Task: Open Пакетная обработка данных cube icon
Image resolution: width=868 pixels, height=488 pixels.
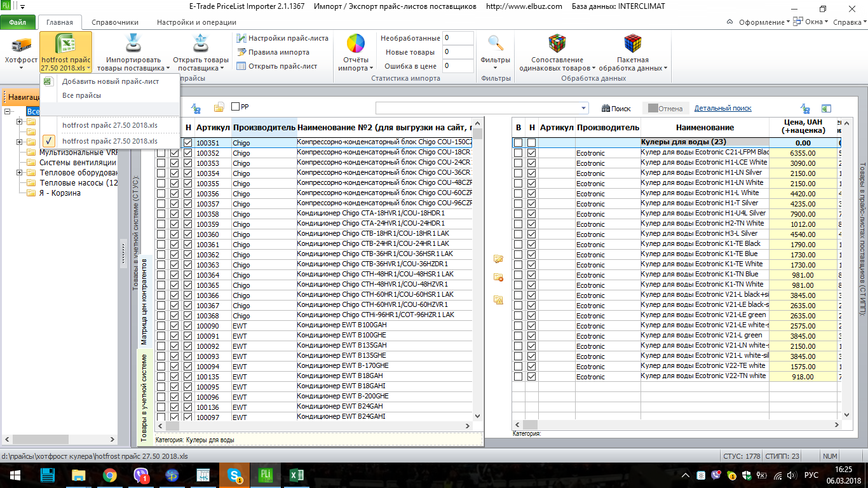Action: 633,43
